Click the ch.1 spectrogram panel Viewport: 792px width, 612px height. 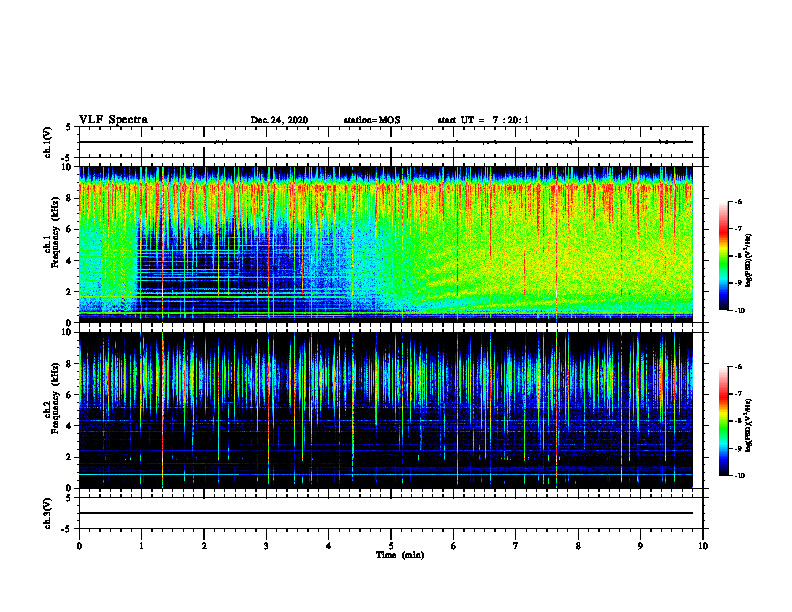pyautogui.click(x=386, y=244)
